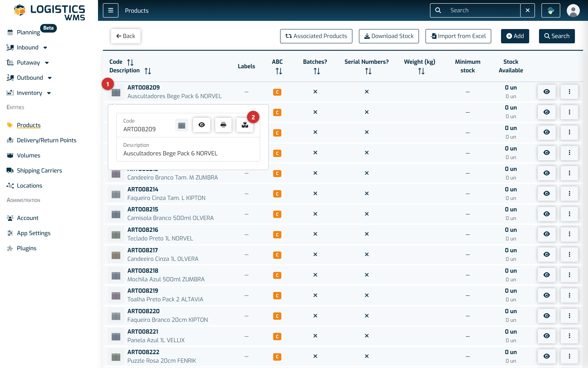Open Planning Beta in sidebar
Viewport: 588px width, 368px height.
28,32
